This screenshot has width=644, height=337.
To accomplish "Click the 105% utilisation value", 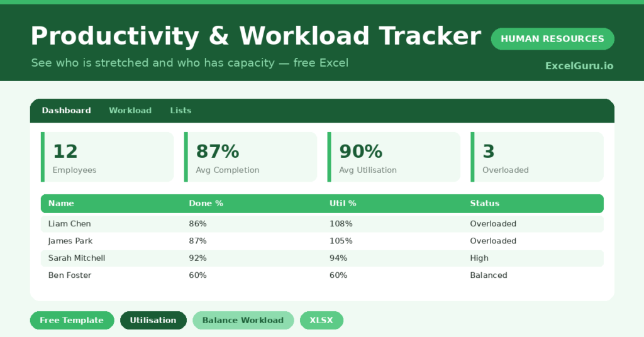I will click(341, 241).
